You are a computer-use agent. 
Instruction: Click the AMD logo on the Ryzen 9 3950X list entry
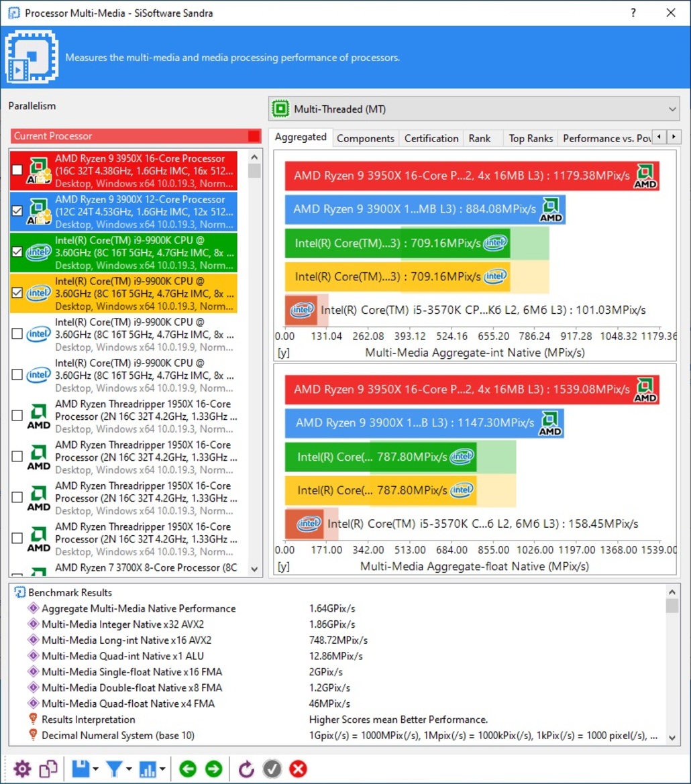pos(39,170)
